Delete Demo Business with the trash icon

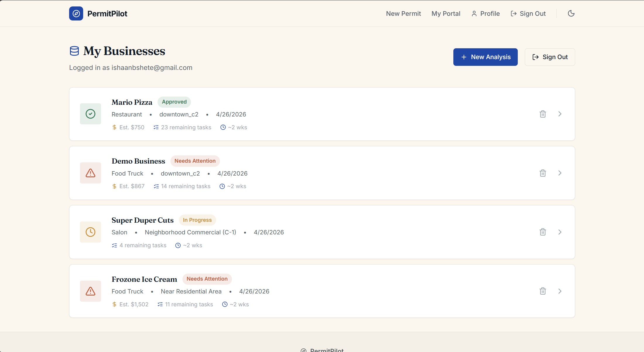pos(543,173)
